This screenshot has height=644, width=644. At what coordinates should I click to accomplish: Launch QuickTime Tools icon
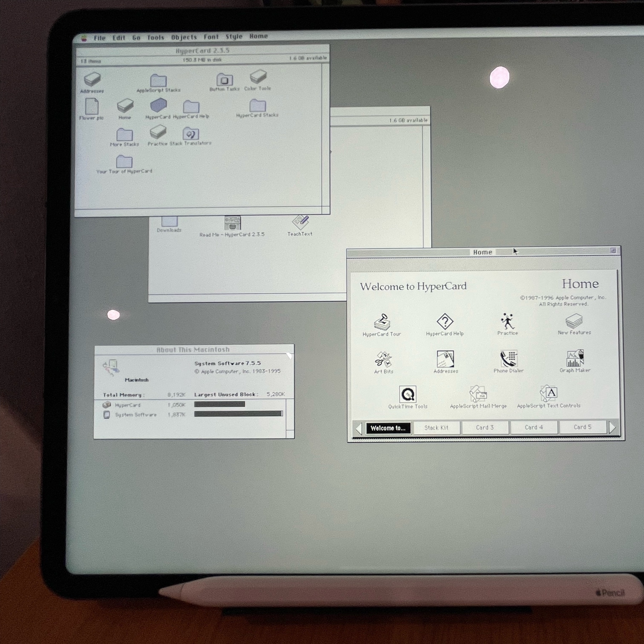click(408, 394)
